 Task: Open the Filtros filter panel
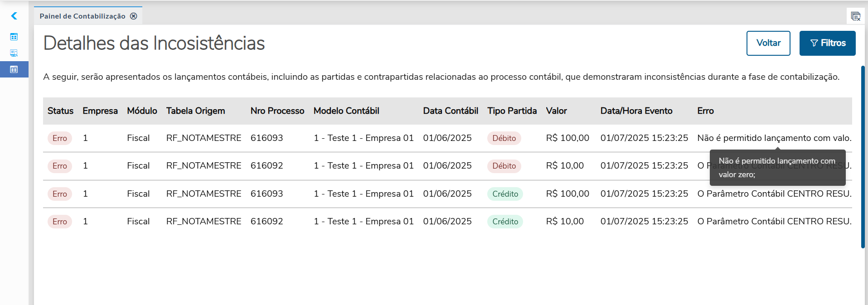pyautogui.click(x=827, y=43)
